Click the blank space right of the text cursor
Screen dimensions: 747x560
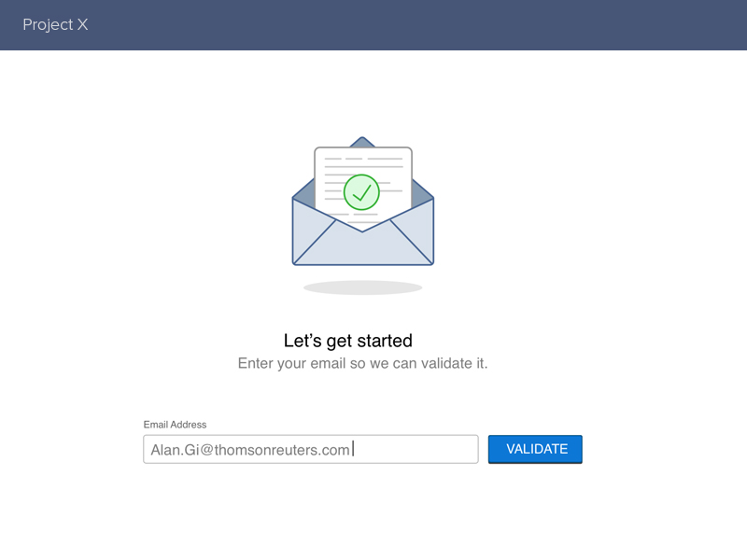tap(416, 449)
